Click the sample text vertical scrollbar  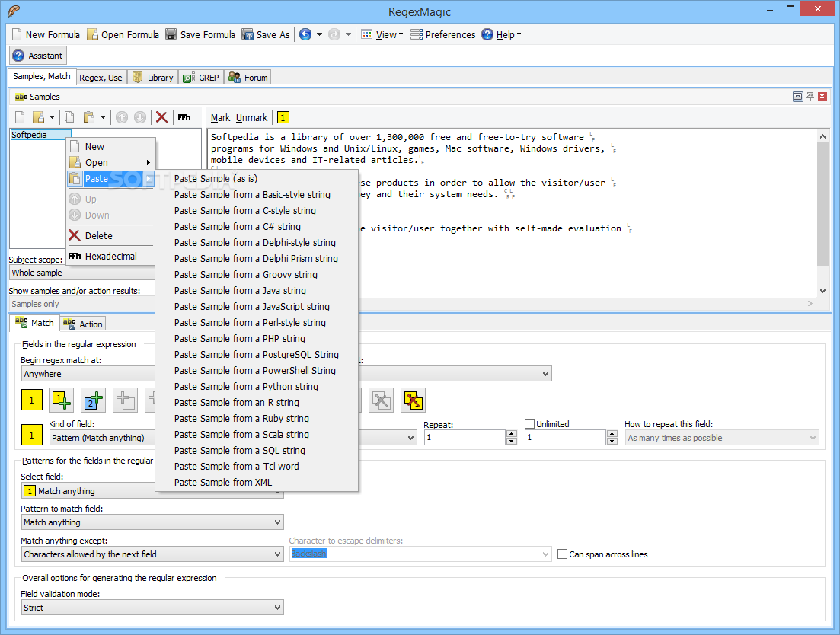(822, 212)
